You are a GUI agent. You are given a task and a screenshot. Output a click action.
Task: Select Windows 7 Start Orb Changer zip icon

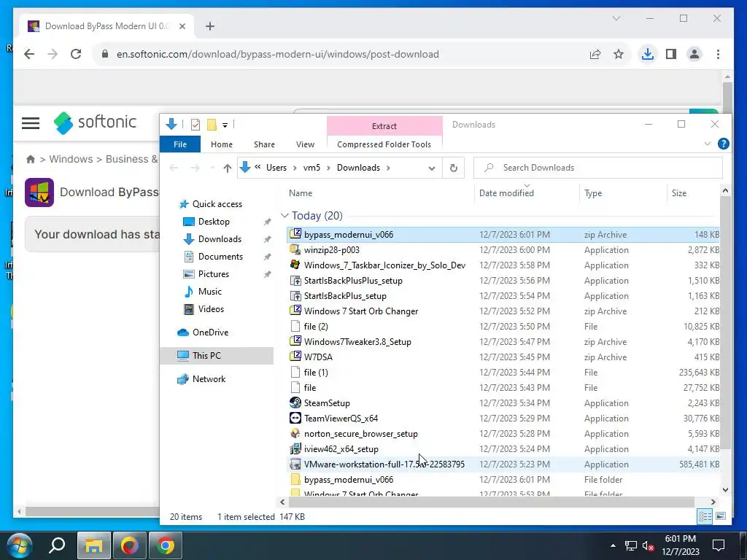(x=295, y=311)
